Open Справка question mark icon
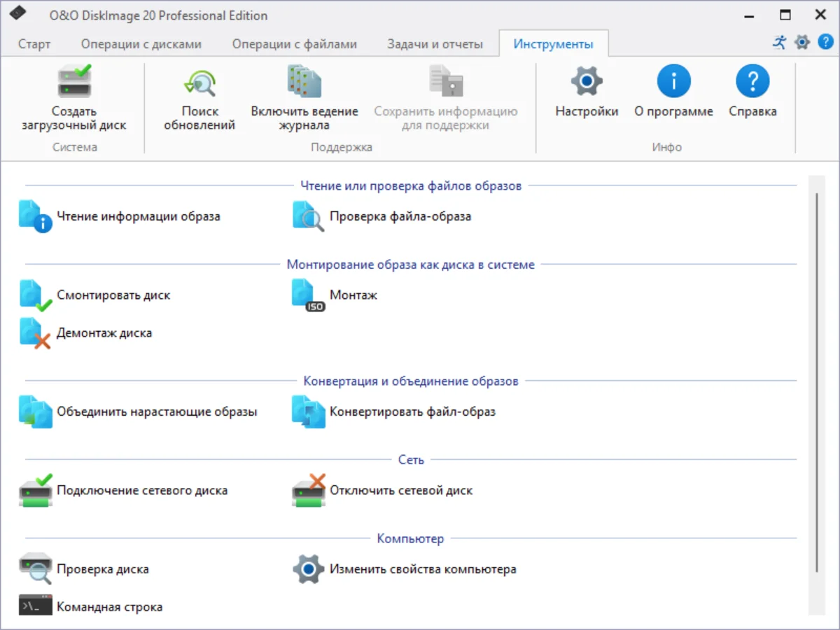 (x=752, y=82)
